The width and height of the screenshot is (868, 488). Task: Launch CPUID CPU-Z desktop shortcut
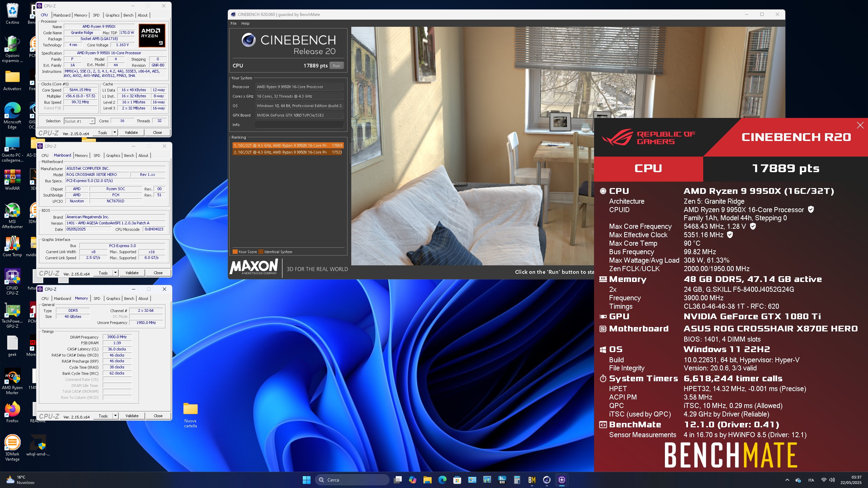click(x=12, y=281)
